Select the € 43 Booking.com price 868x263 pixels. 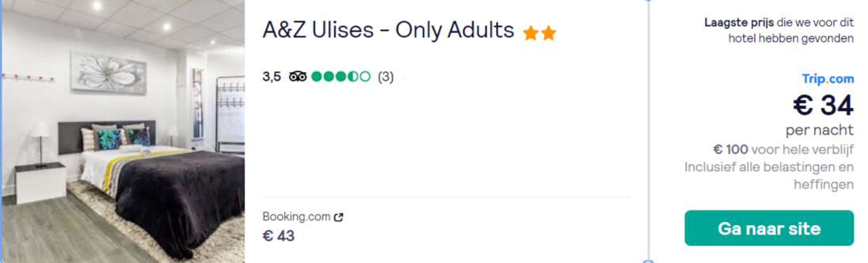coord(278,236)
